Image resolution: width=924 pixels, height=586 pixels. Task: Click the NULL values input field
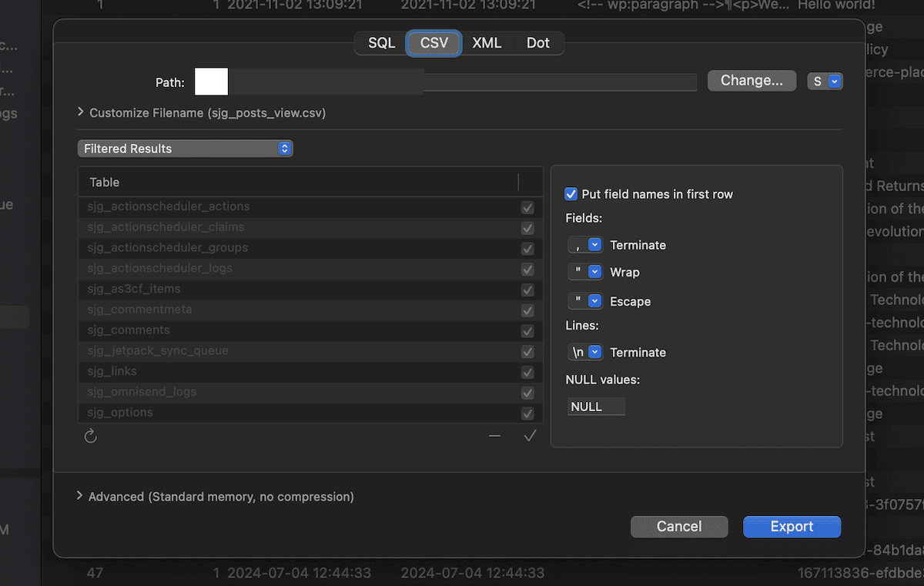[x=596, y=407]
